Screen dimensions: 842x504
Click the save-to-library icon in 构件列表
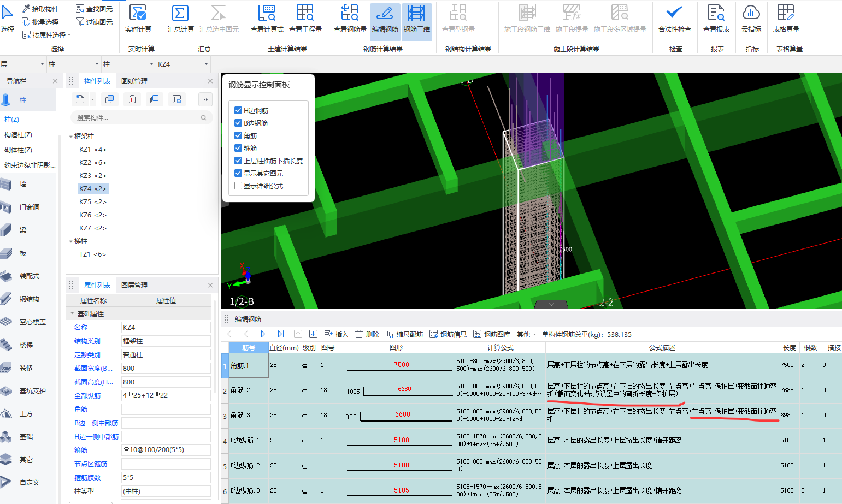tap(176, 99)
